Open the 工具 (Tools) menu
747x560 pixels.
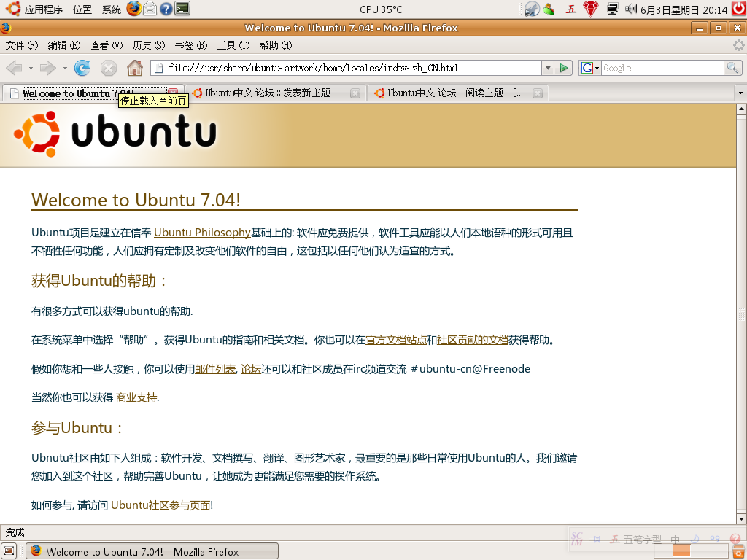(233, 45)
